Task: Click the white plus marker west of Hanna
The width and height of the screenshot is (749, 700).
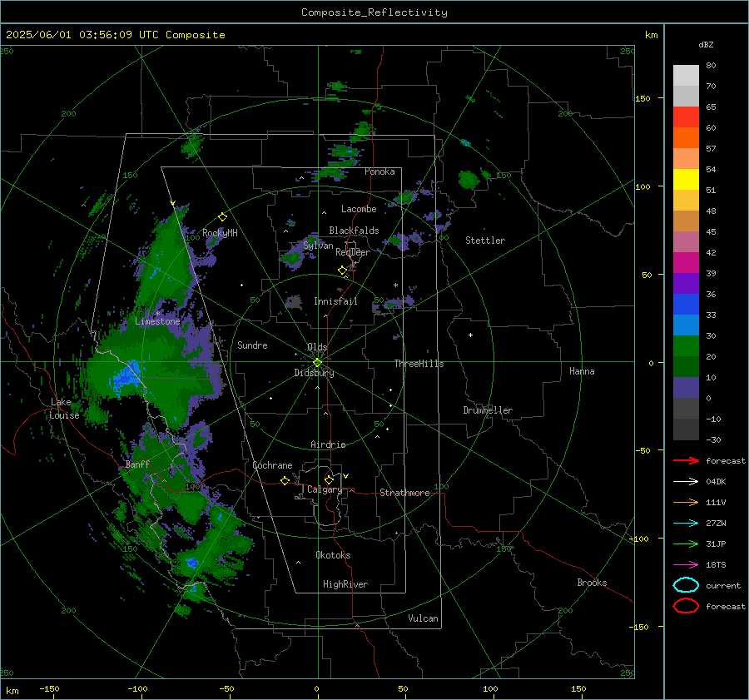Action: click(x=470, y=335)
